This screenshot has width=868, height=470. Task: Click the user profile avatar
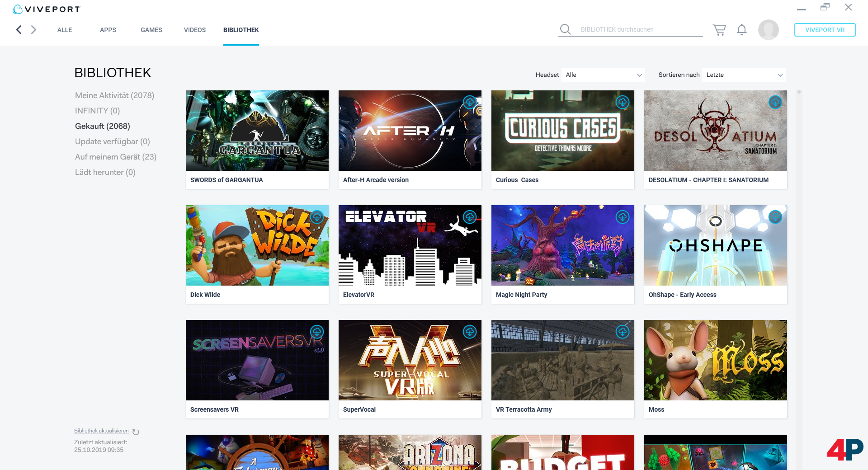tap(768, 30)
